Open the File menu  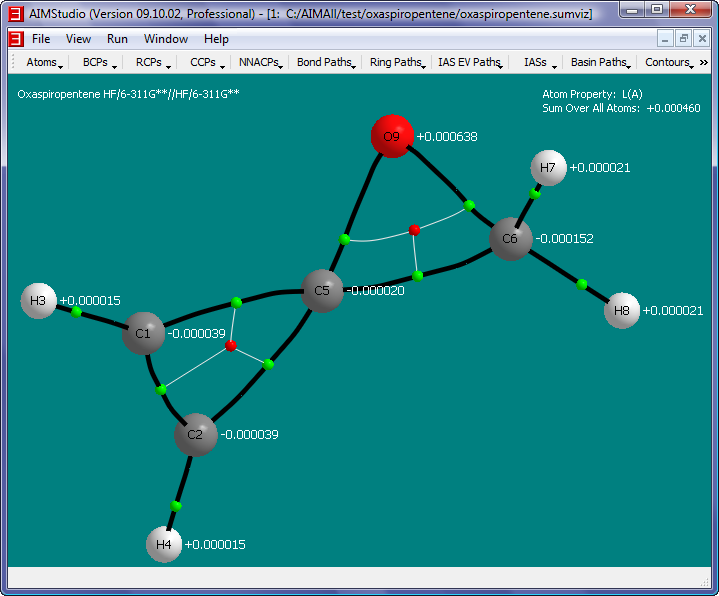point(41,39)
